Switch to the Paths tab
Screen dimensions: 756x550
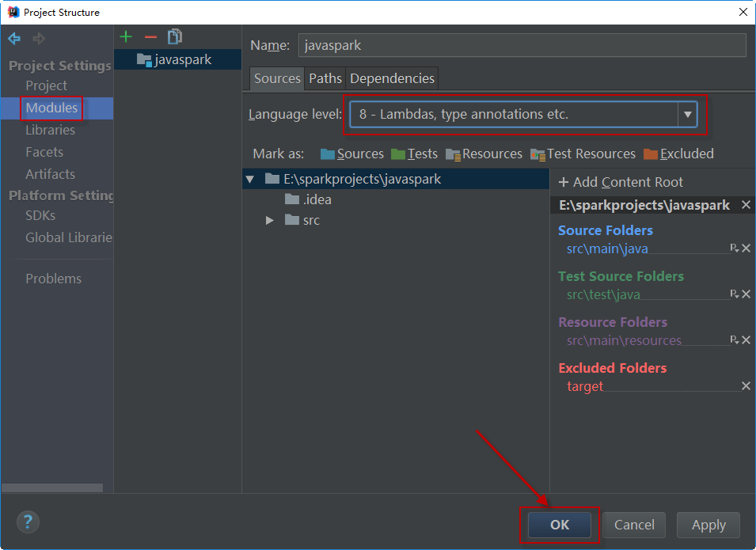click(325, 78)
